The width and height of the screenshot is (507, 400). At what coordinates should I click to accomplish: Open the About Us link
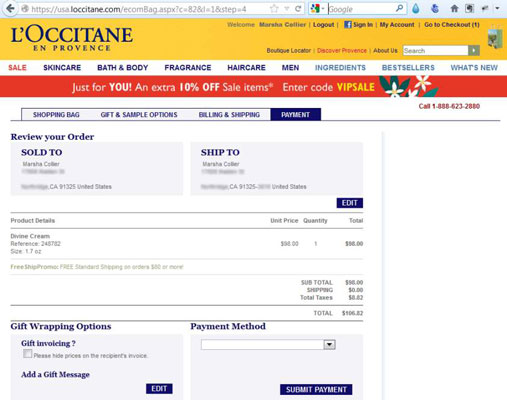tap(385, 51)
